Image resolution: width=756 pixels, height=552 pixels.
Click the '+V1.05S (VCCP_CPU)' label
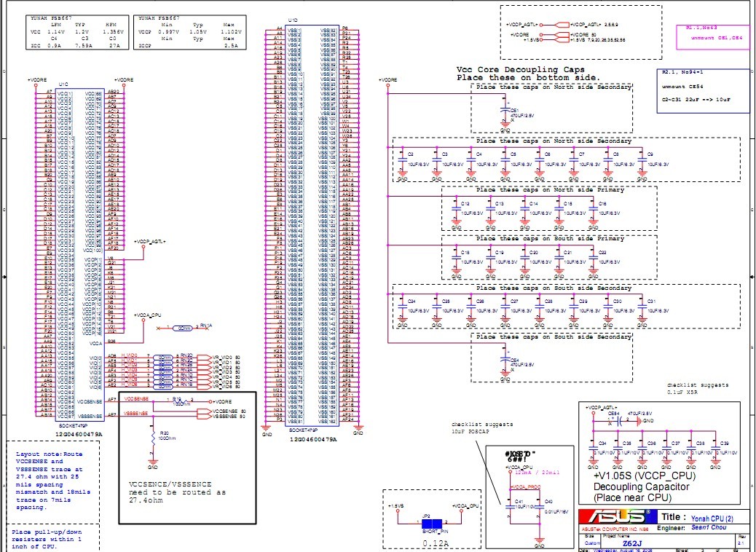click(644, 476)
